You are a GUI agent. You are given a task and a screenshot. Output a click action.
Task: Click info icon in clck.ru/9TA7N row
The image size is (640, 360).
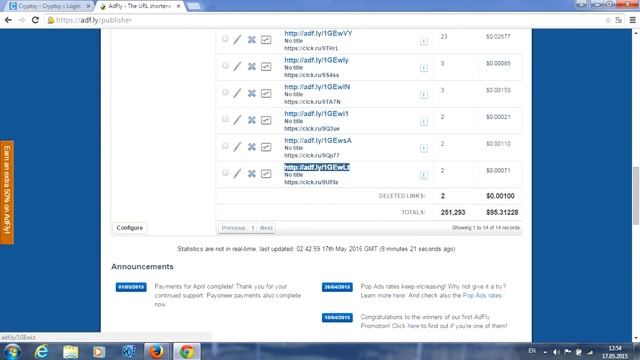click(x=424, y=95)
